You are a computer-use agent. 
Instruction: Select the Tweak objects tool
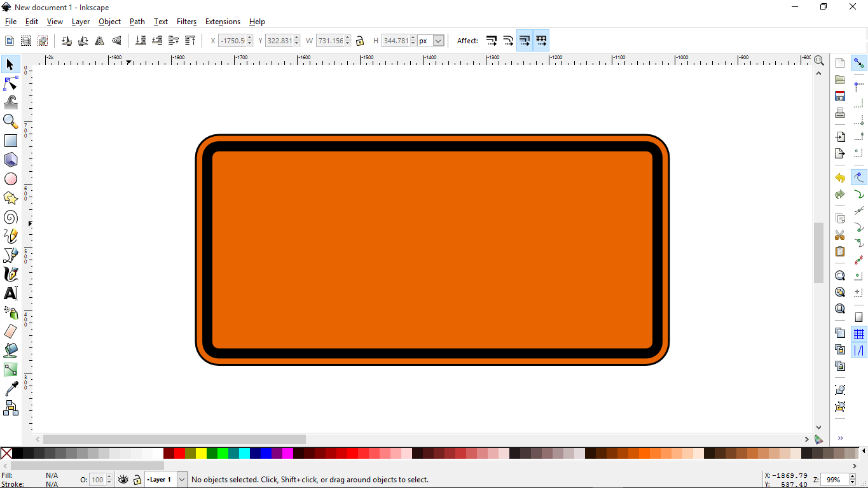(10, 102)
